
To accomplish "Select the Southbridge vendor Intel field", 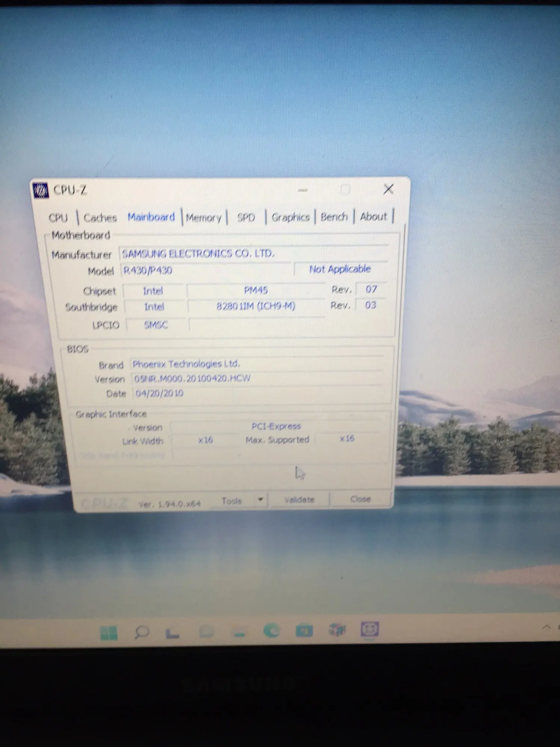I will click(154, 307).
